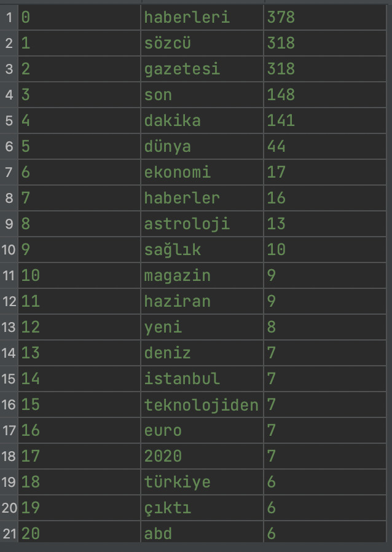Select the cell with value 148

point(325,95)
